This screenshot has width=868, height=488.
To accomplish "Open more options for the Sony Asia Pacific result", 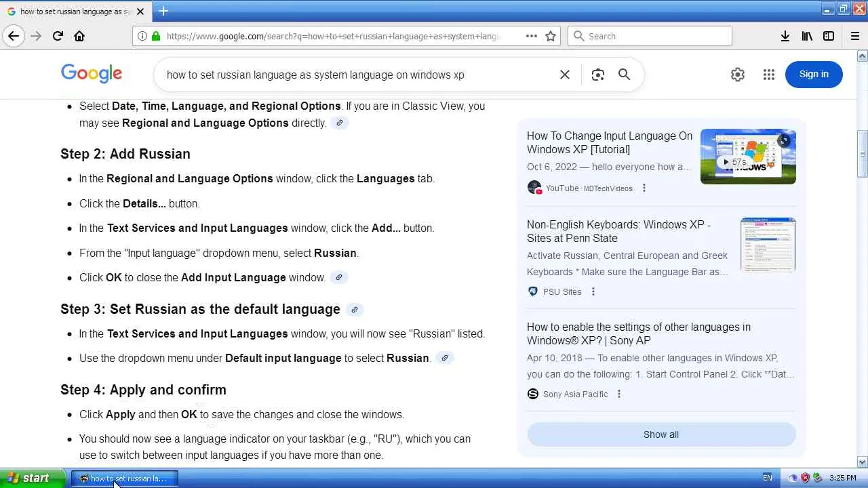I will [x=619, y=394].
